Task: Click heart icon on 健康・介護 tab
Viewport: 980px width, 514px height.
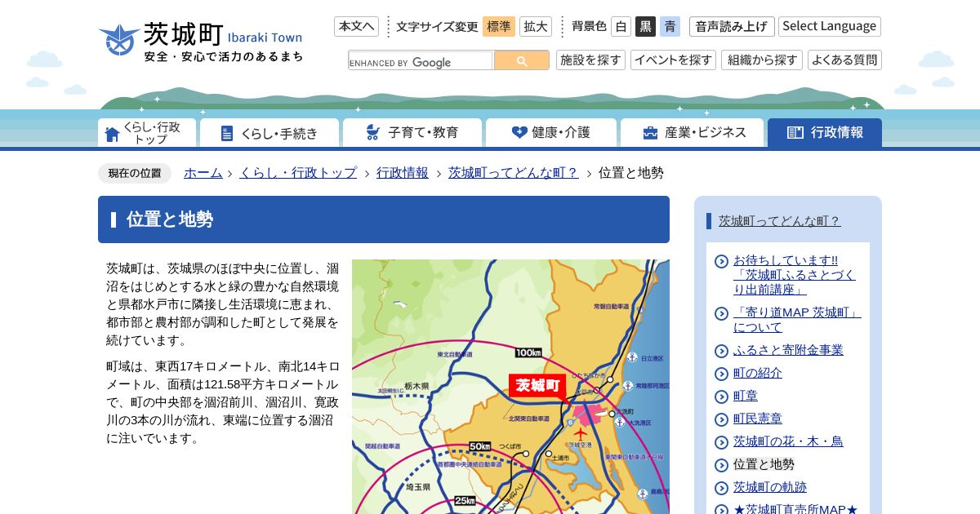Action: click(519, 132)
